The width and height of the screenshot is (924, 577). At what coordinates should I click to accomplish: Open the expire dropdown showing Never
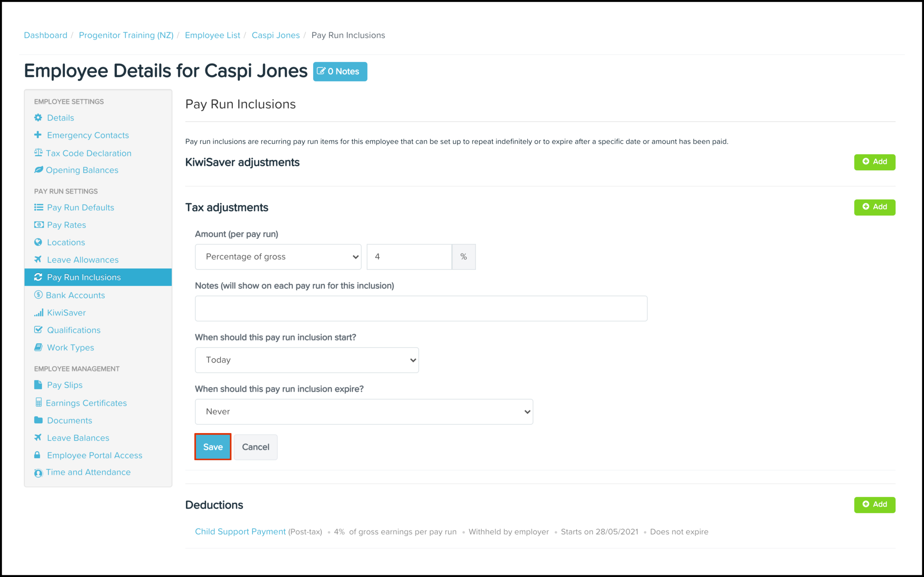tap(364, 412)
